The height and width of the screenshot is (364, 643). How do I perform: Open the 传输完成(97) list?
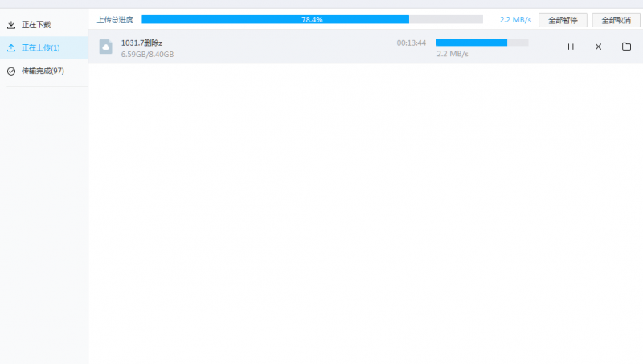(x=43, y=72)
